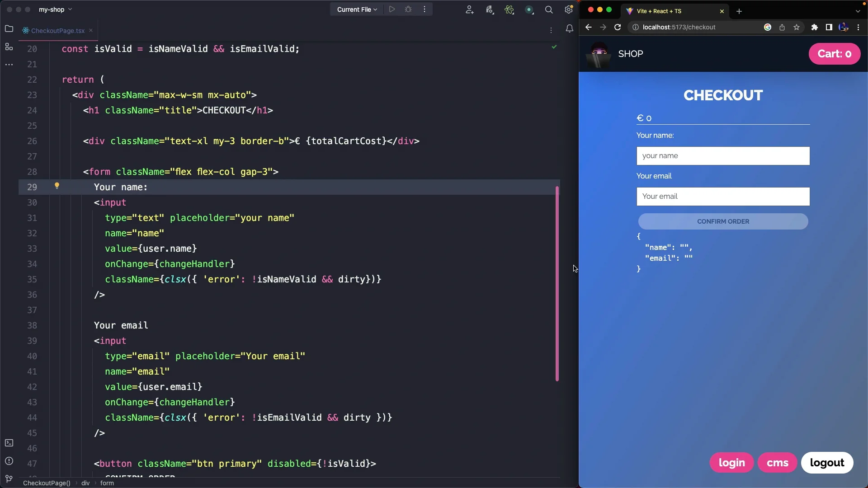Open the IDE Settings gear icon
Image resolution: width=868 pixels, height=488 pixels.
pyautogui.click(x=569, y=9)
